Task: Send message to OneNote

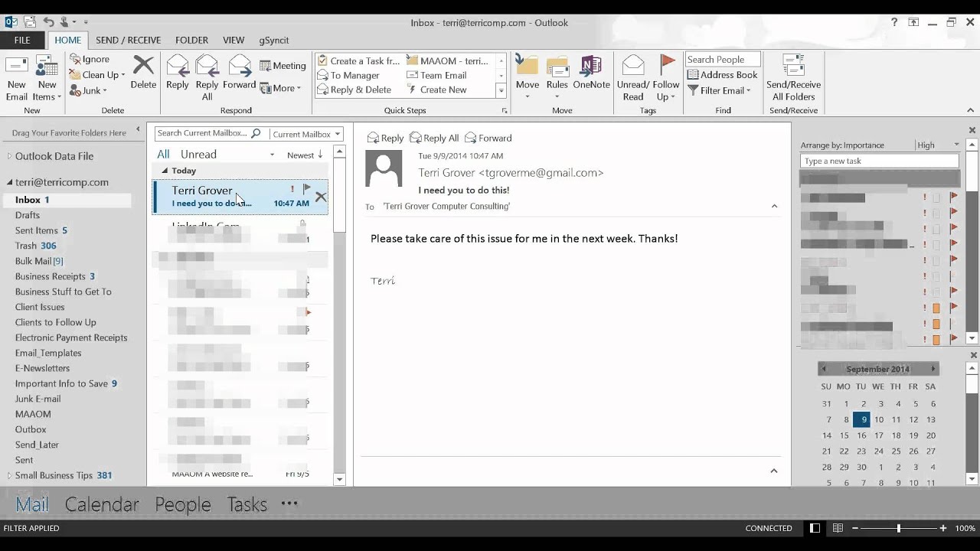Action: pyautogui.click(x=591, y=73)
